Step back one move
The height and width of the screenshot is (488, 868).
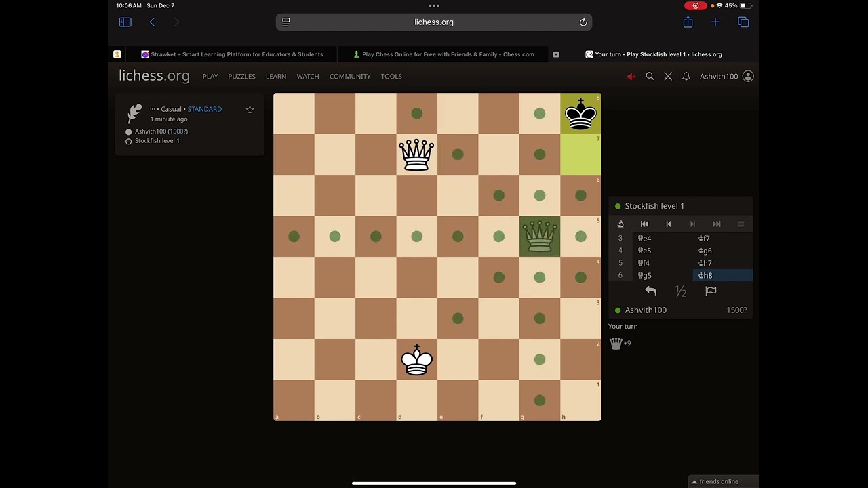(668, 224)
